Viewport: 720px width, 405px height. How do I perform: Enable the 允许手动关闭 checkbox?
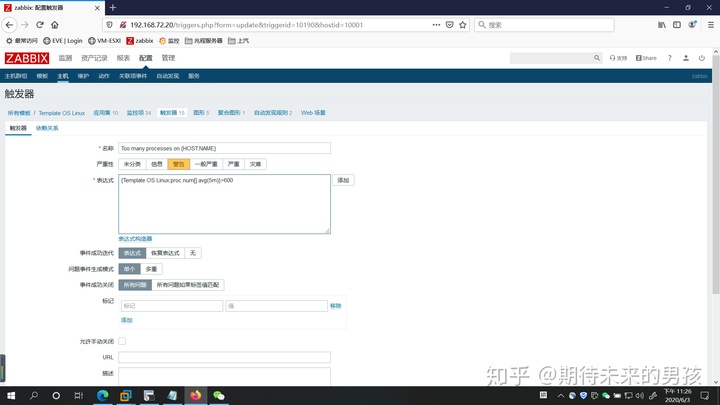(122, 341)
